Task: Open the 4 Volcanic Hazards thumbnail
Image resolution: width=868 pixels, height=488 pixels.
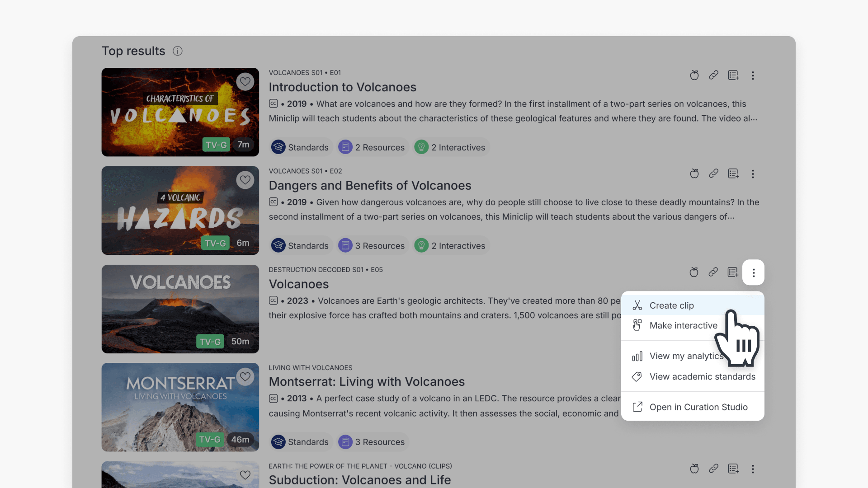Action: click(x=180, y=211)
